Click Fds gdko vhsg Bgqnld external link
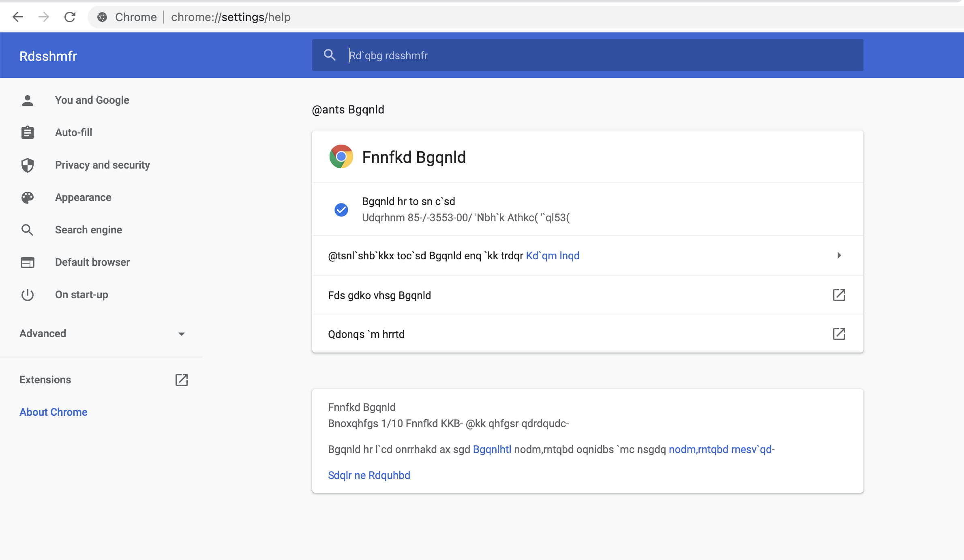Screen dimensions: 964x560 pos(839,295)
